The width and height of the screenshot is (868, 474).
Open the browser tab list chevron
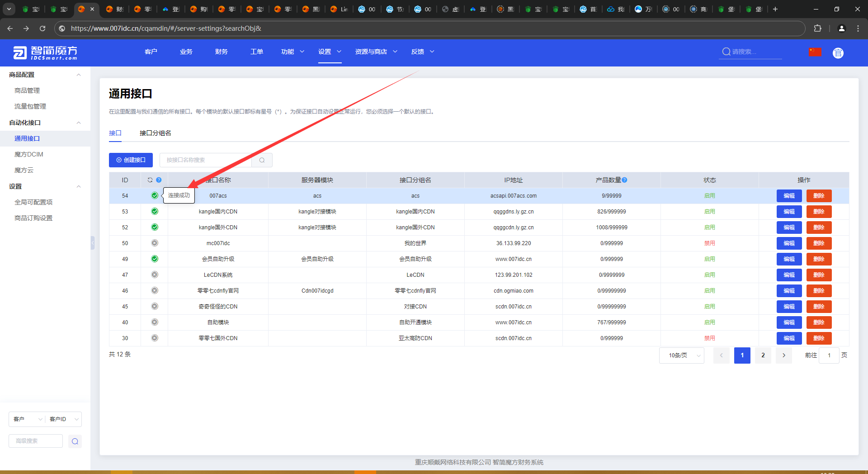(9, 9)
